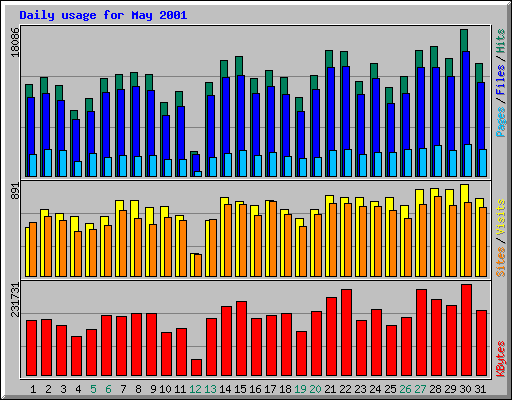The image size is (512, 400).
Task: Click the yellow 'Visits' legend label
Action: pyautogui.click(x=500, y=217)
